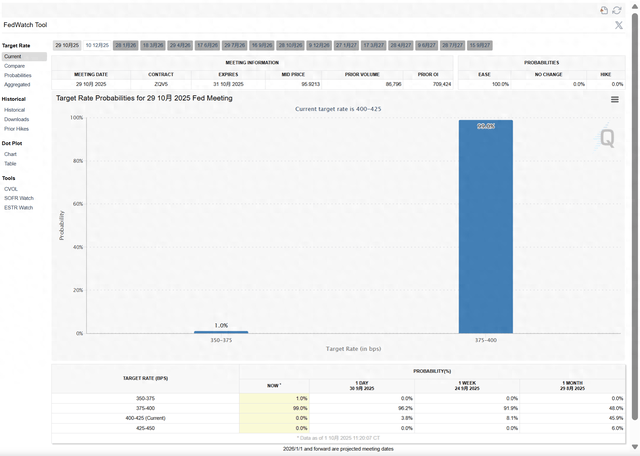Open the Dot Plot Chart link

coord(10,154)
